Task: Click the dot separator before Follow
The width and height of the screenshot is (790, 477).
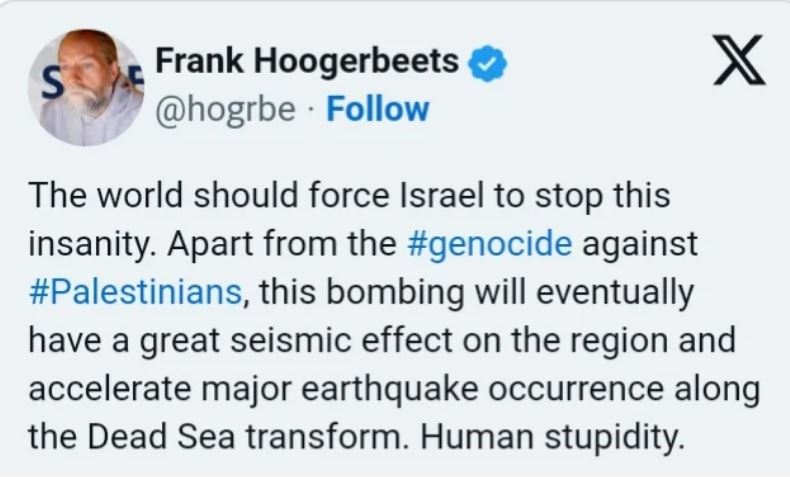Action: (310, 108)
